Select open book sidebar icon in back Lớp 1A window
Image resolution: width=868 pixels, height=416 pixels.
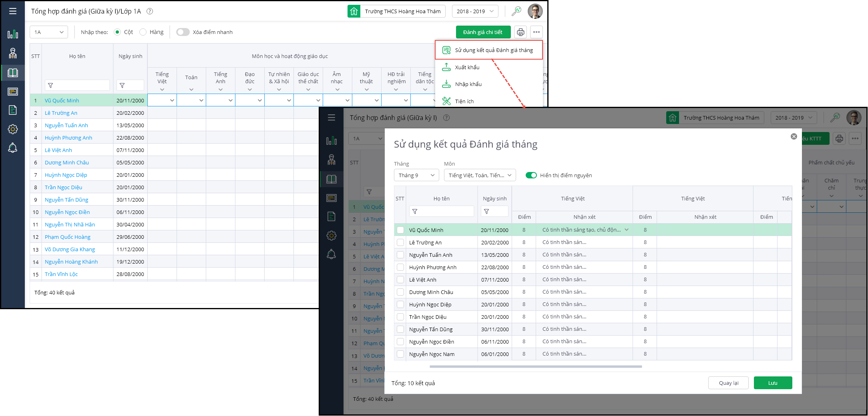coord(13,72)
